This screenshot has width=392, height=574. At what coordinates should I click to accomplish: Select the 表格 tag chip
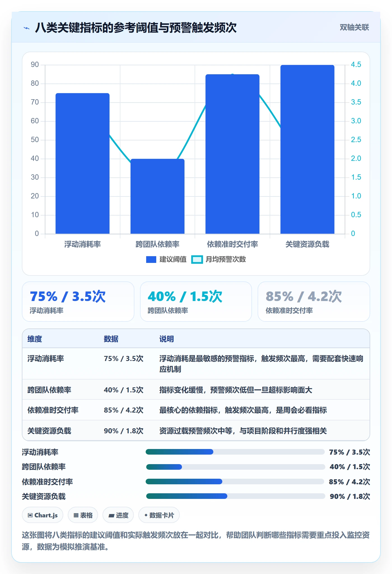83,515
